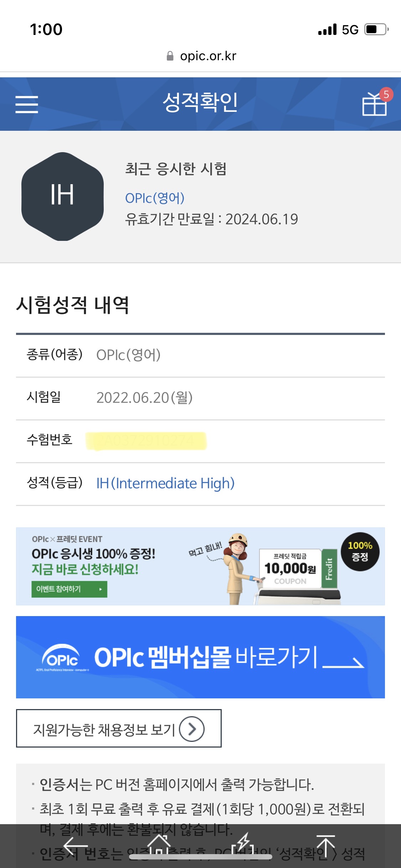Click the circled chevron next to 채용정보 보기
The image size is (401, 868).
192,729
